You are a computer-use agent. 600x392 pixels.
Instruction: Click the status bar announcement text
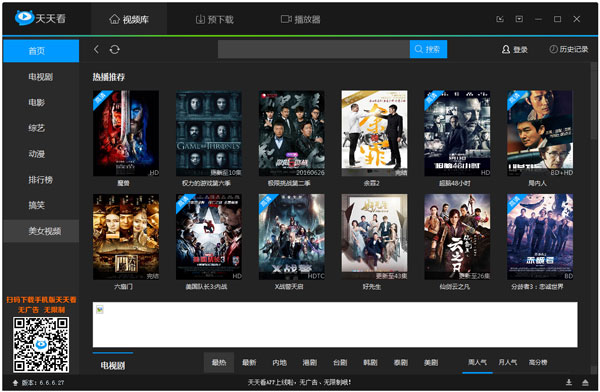[299, 382]
